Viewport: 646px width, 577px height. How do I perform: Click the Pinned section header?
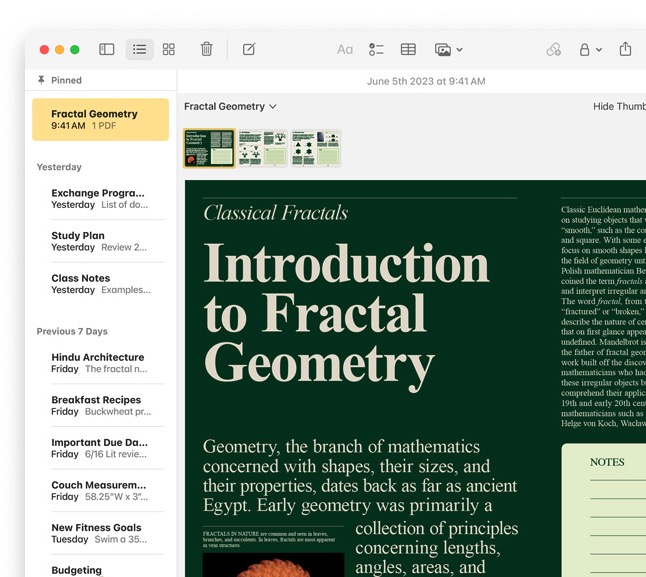pyautogui.click(x=66, y=80)
